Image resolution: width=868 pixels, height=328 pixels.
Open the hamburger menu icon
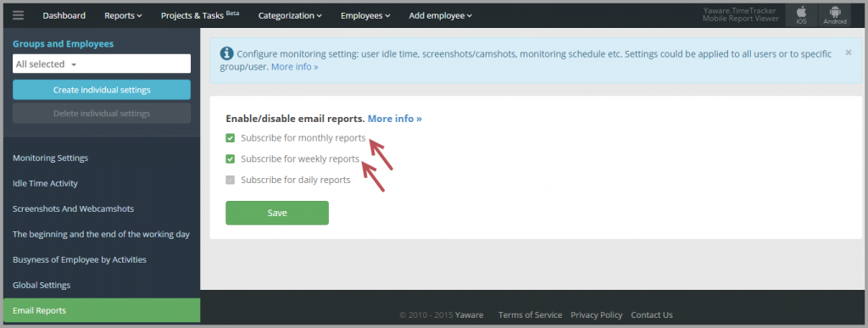click(x=19, y=15)
